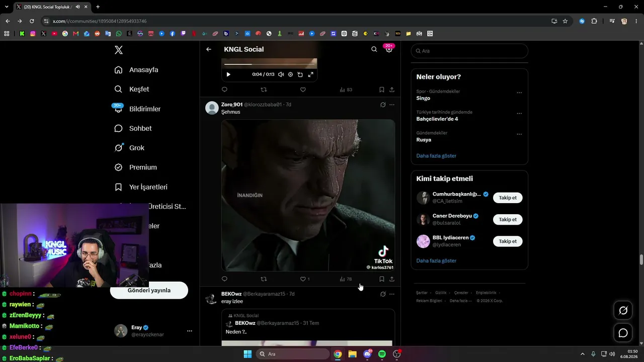Mute the tab via its speaker icon
The image size is (644, 362).
(77, 7)
